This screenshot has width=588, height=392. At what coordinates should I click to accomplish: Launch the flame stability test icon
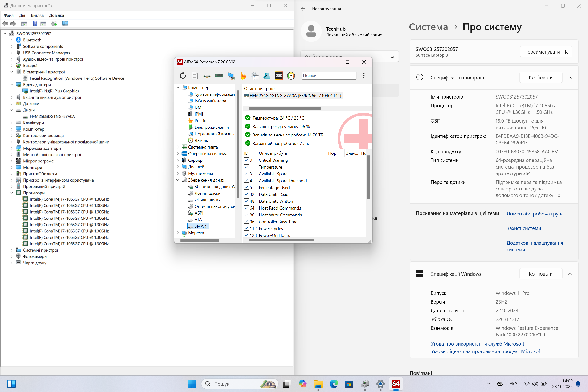coord(243,75)
